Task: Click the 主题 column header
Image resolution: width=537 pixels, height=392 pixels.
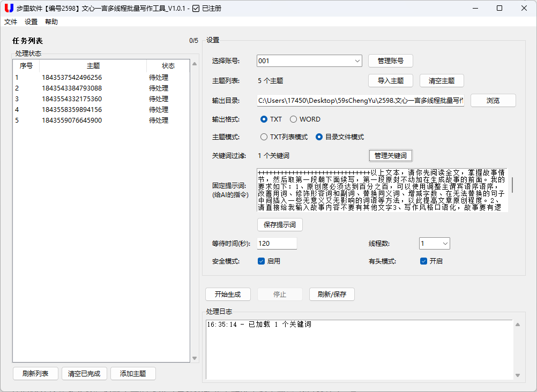Action: [93, 66]
